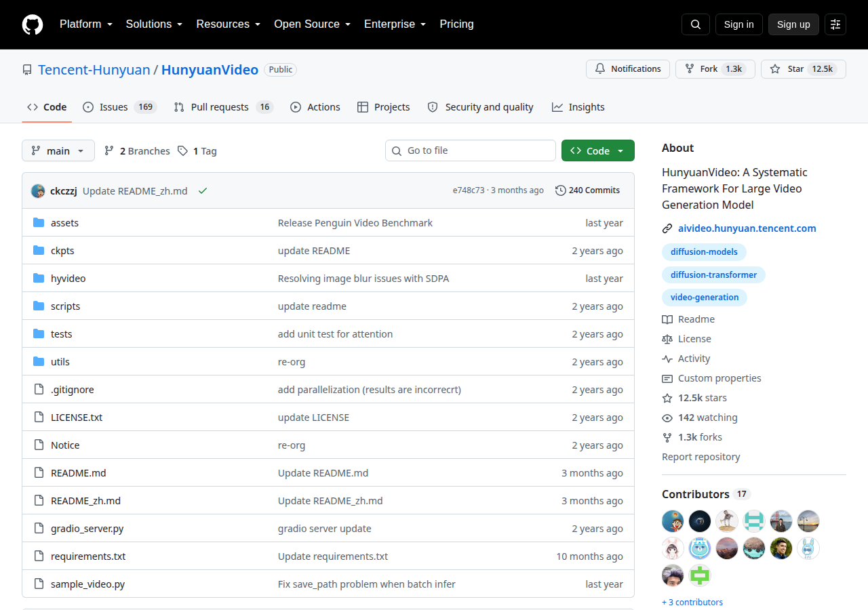Open ckczzj's avatar next to latest commit
The height and width of the screenshot is (610, 868).
(38, 190)
